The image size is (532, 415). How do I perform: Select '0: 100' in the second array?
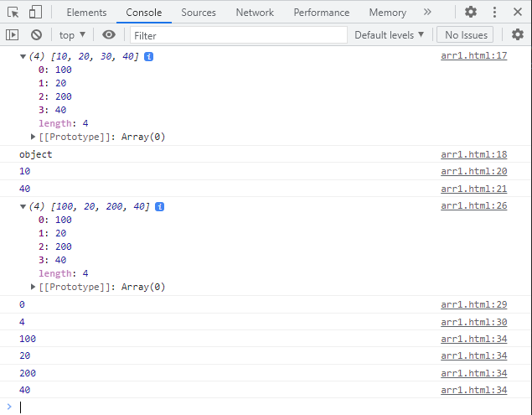(55, 220)
